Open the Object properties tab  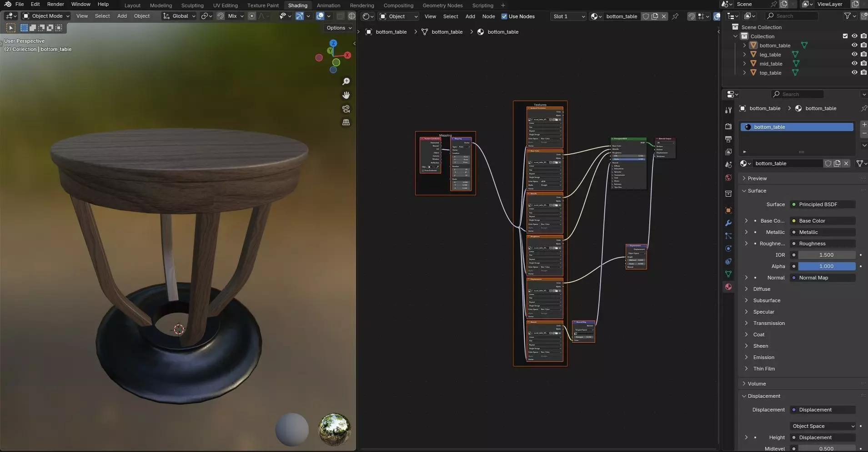728,210
